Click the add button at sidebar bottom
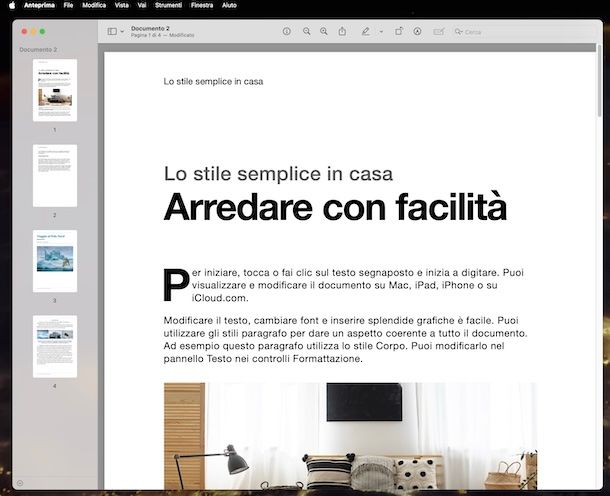The image size is (610, 496). point(20,483)
